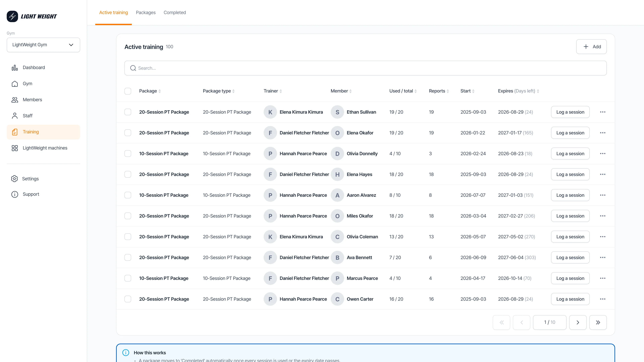Open Dashboard via its bar chart icon
Image resolution: width=644 pixels, height=362 pixels.
15,68
